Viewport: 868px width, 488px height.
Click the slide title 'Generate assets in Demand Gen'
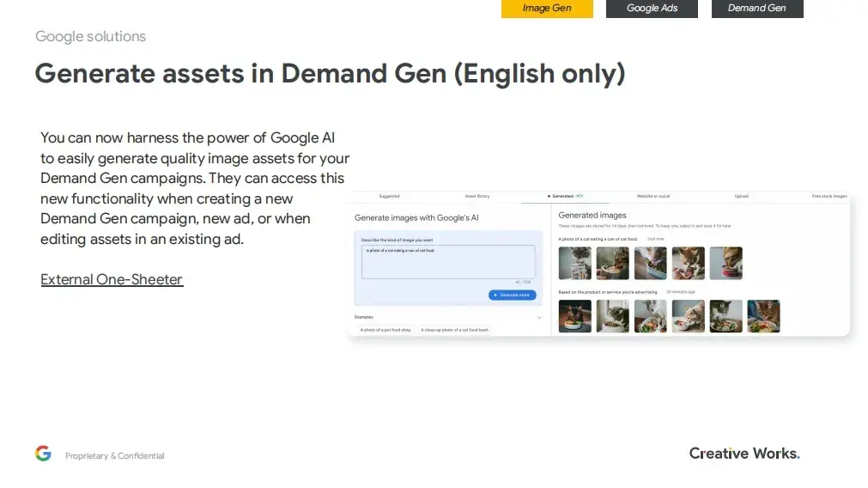pyautogui.click(x=240, y=74)
